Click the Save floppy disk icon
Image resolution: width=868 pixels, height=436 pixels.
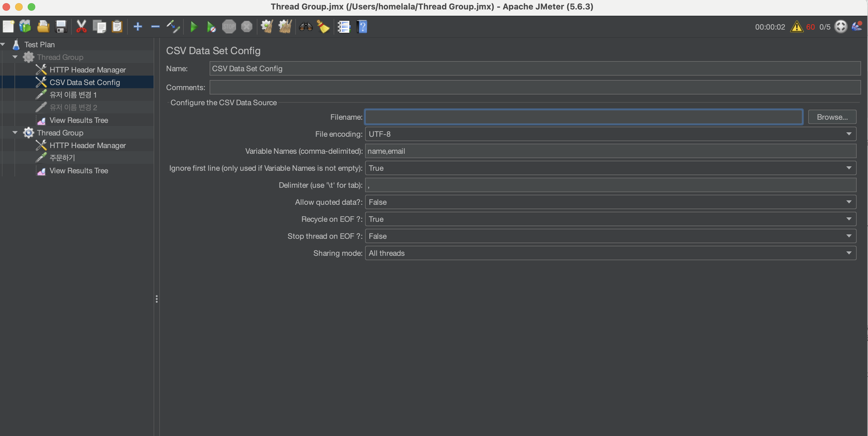click(x=61, y=27)
